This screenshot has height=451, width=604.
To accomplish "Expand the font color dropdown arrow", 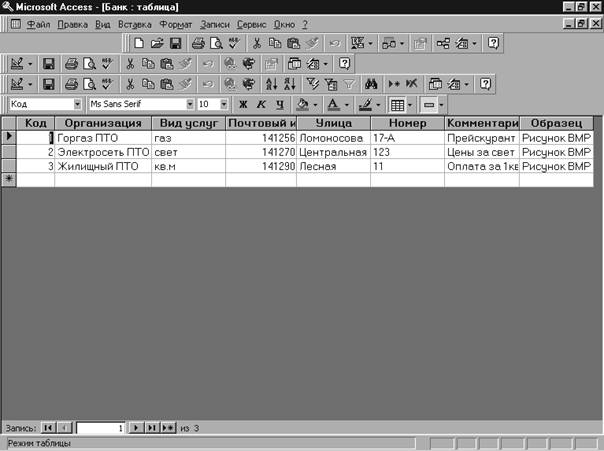I will coord(346,105).
